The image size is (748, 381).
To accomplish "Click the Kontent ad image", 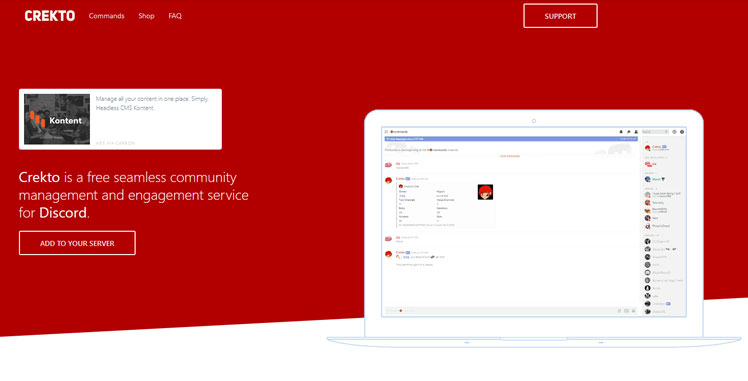I will pyautogui.click(x=57, y=119).
